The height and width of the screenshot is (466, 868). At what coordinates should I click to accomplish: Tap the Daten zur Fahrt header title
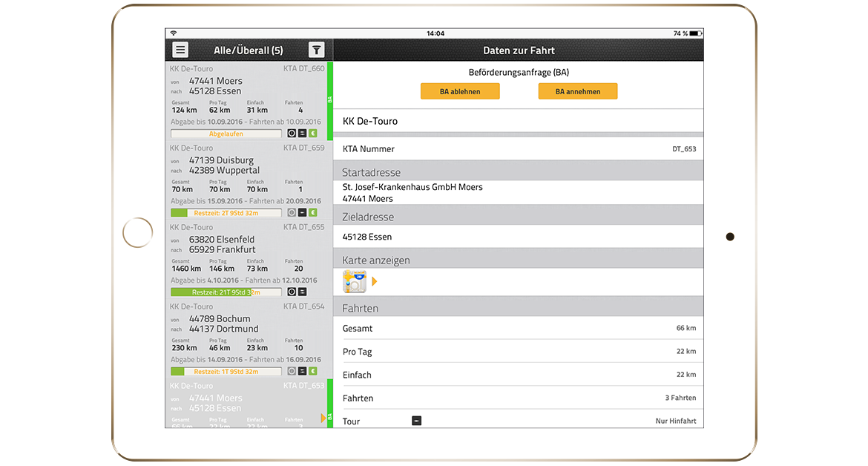pyautogui.click(x=519, y=50)
